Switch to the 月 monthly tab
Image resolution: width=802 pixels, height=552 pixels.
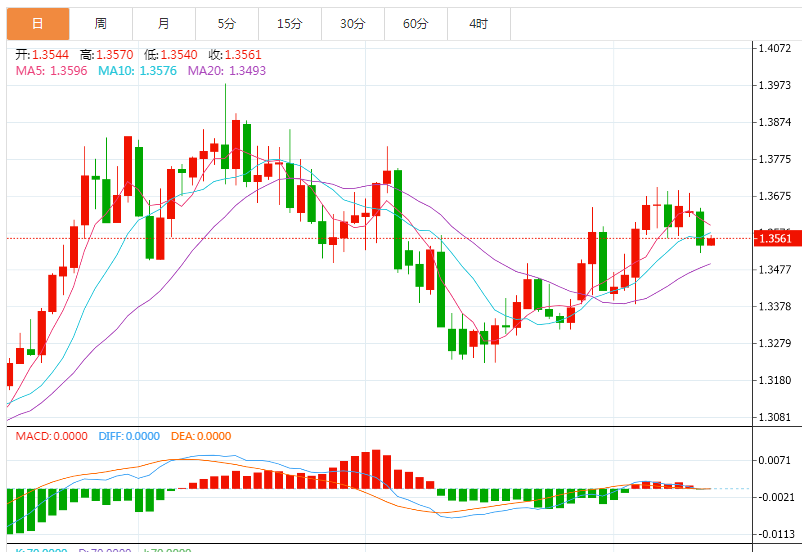point(164,24)
